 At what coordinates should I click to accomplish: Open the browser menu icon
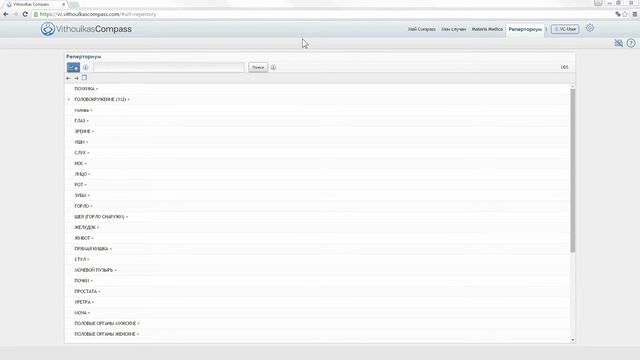point(635,14)
